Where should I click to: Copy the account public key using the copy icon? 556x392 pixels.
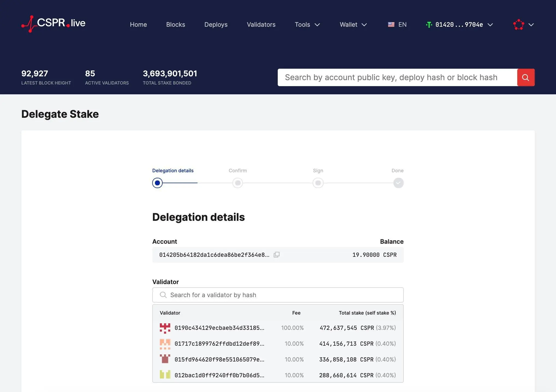(x=277, y=255)
